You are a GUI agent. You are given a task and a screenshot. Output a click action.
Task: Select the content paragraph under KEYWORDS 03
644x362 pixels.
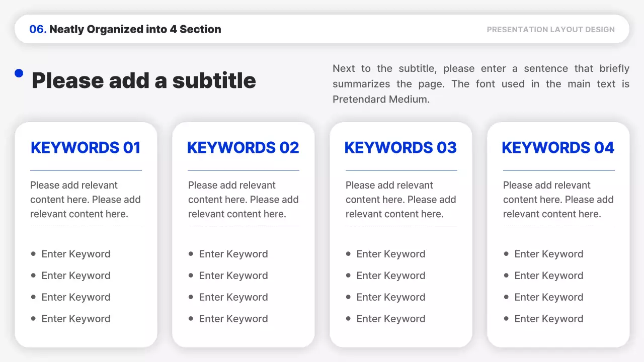(400, 200)
